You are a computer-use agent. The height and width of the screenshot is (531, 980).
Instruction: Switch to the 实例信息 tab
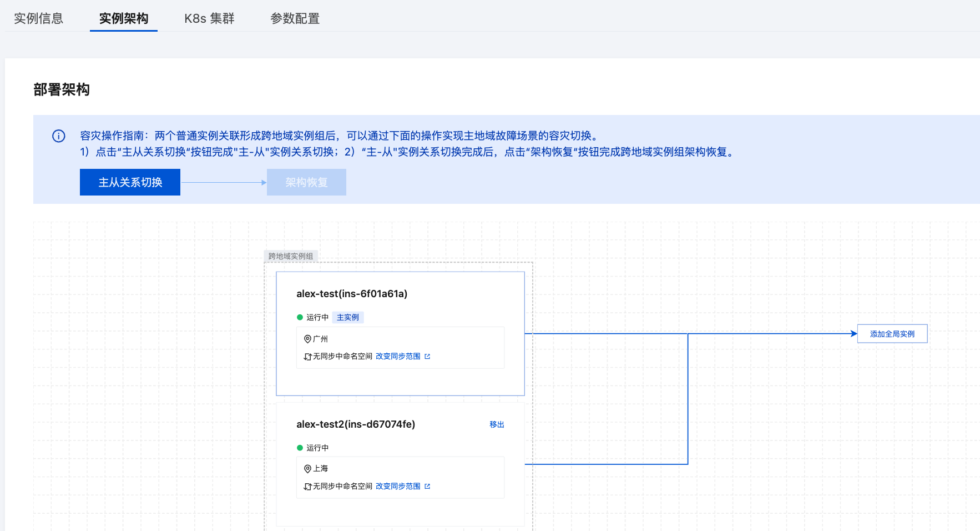coord(38,18)
